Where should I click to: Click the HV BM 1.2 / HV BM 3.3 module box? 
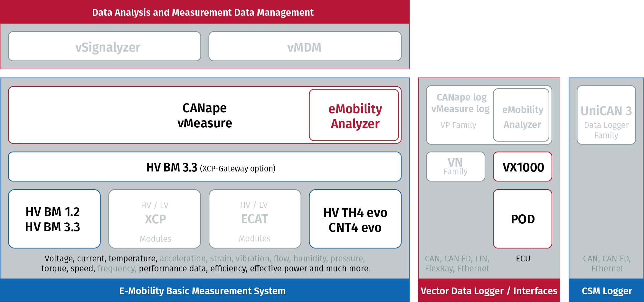click(x=54, y=219)
